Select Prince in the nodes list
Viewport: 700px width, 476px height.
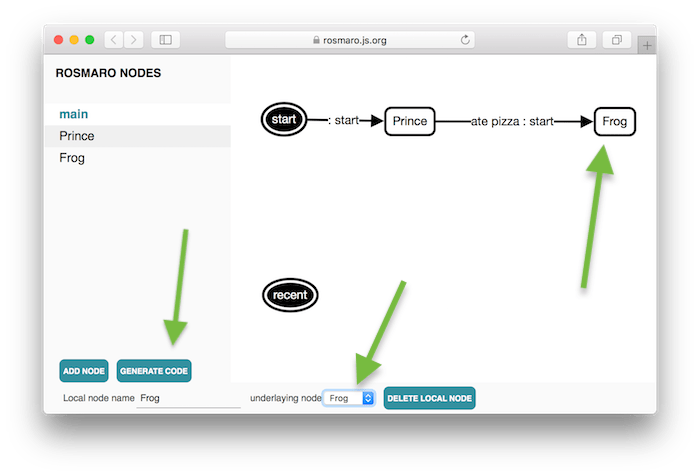[x=138, y=136]
